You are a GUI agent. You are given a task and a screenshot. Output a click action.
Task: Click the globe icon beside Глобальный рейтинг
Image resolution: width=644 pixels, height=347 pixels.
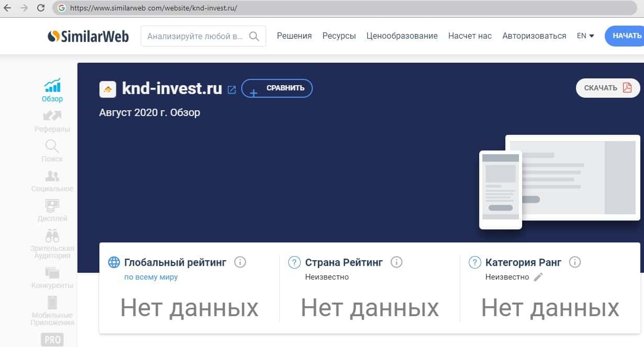click(114, 262)
